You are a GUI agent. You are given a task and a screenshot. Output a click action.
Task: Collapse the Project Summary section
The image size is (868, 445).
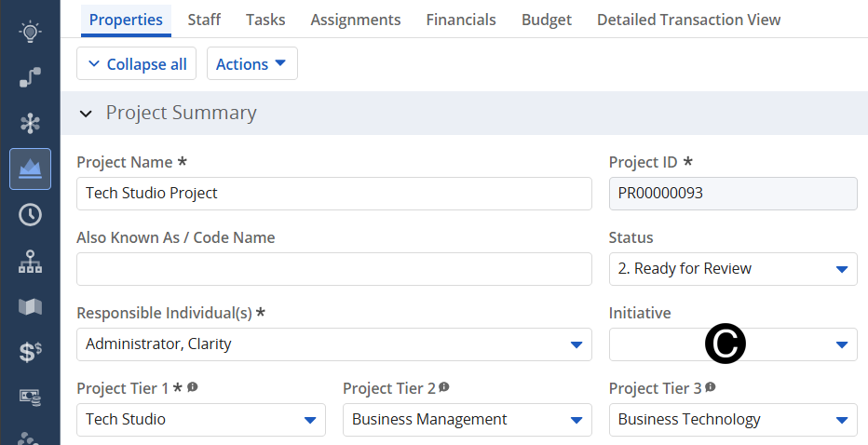point(87,114)
